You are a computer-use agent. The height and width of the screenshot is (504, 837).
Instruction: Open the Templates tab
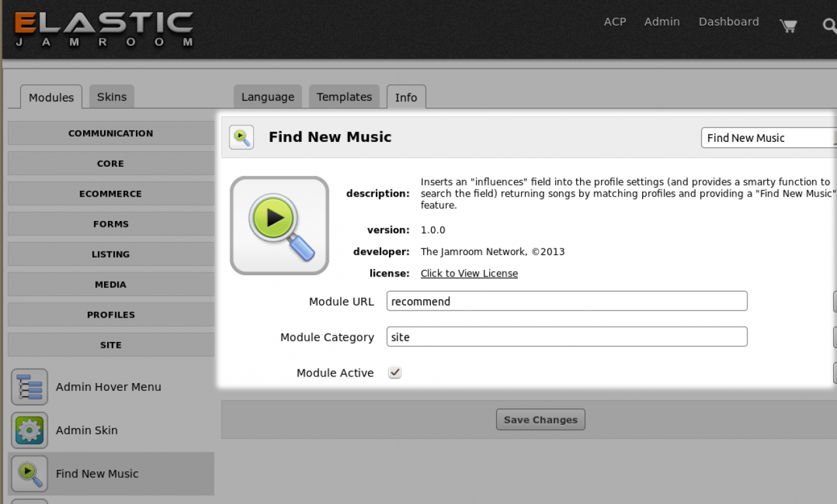tap(344, 97)
